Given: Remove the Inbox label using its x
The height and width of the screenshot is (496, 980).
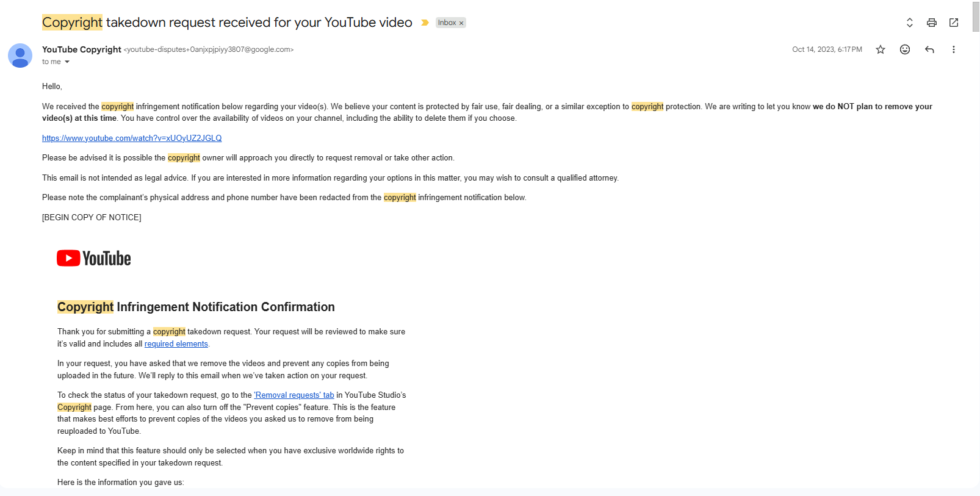Looking at the screenshot, I should point(461,23).
